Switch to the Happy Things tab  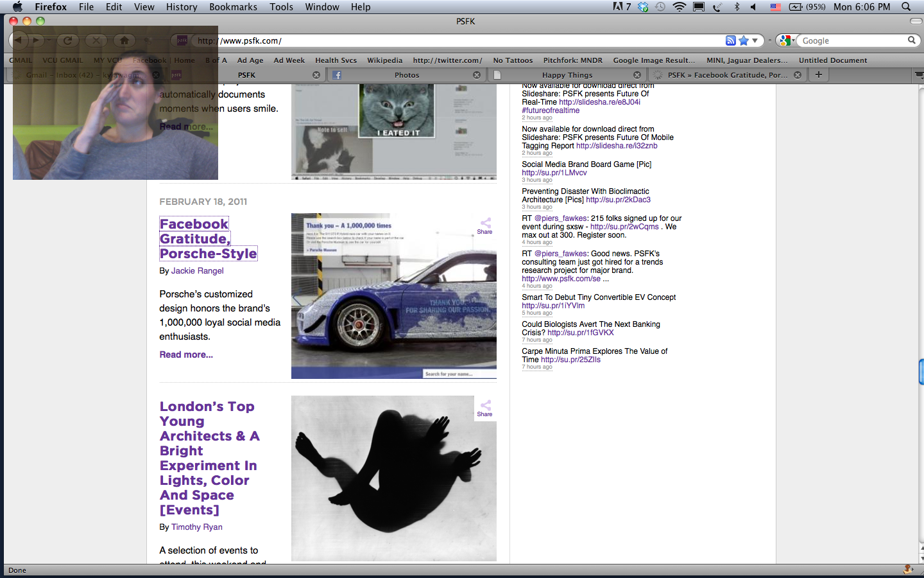567,75
